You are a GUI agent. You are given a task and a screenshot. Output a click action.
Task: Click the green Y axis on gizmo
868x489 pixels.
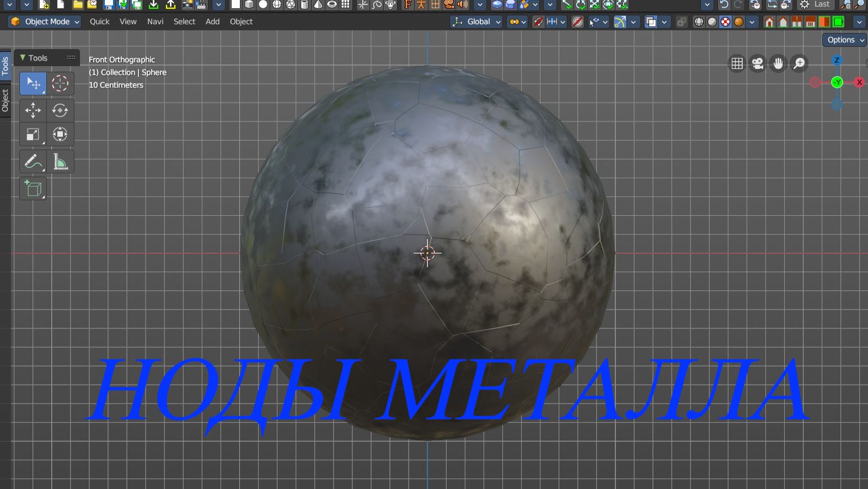tap(837, 82)
